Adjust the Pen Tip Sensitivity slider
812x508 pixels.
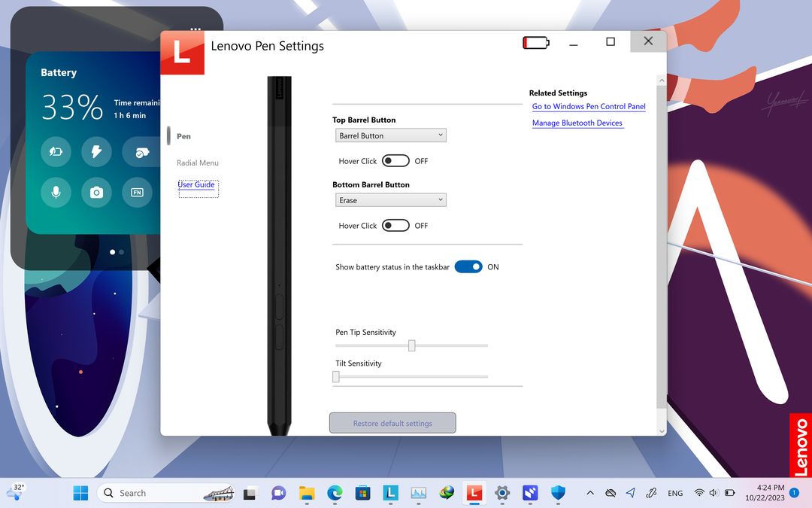click(x=411, y=345)
